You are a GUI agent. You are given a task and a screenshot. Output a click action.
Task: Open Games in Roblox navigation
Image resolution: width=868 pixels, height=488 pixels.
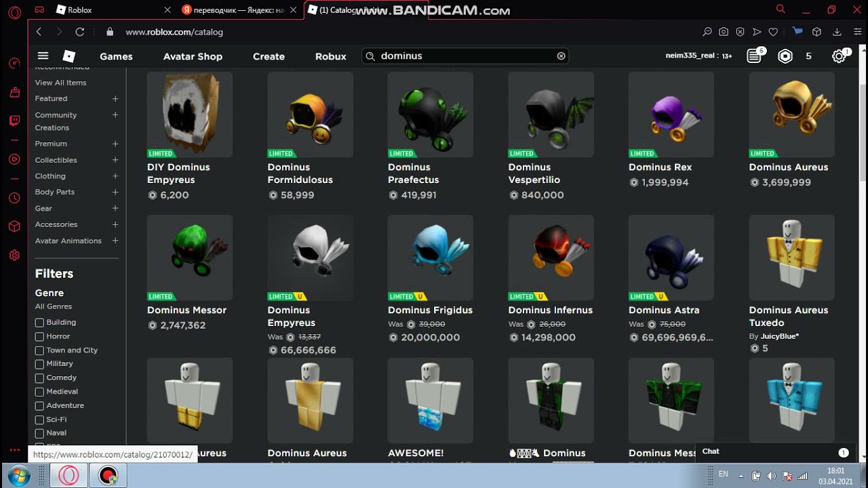click(x=116, y=56)
